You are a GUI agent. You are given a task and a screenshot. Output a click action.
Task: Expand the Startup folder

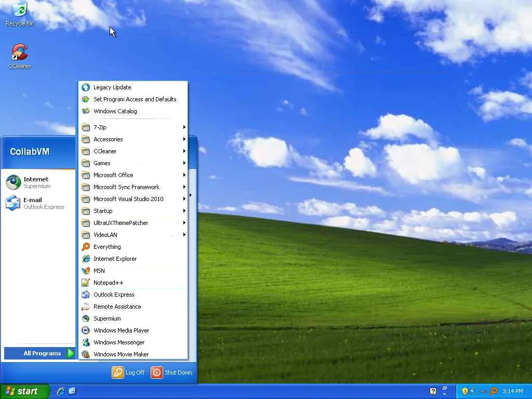click(x=133, y=211)
